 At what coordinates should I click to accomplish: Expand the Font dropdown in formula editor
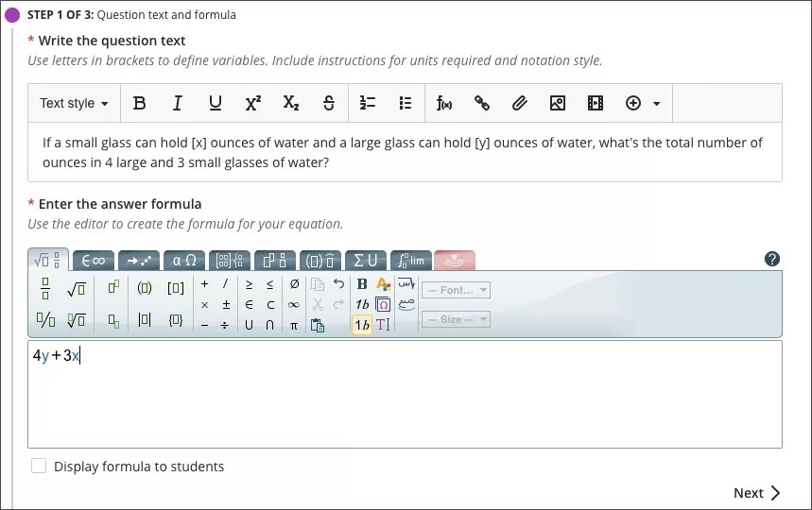[456, 291]
